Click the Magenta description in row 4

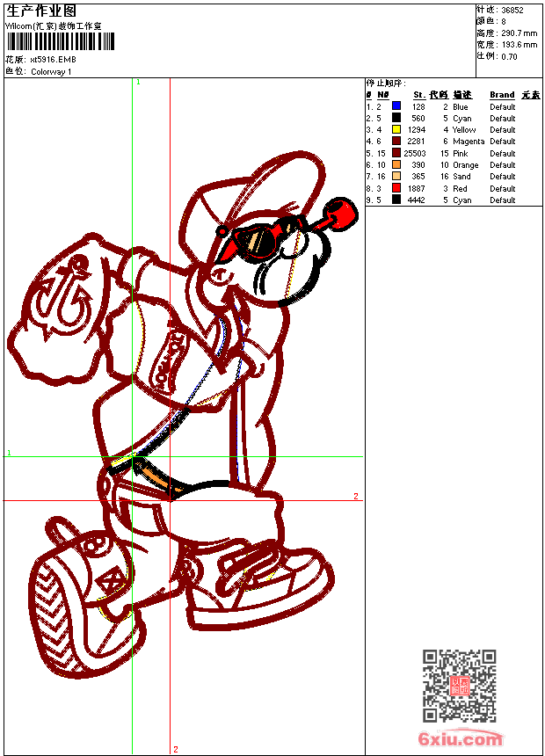point(469,142)
